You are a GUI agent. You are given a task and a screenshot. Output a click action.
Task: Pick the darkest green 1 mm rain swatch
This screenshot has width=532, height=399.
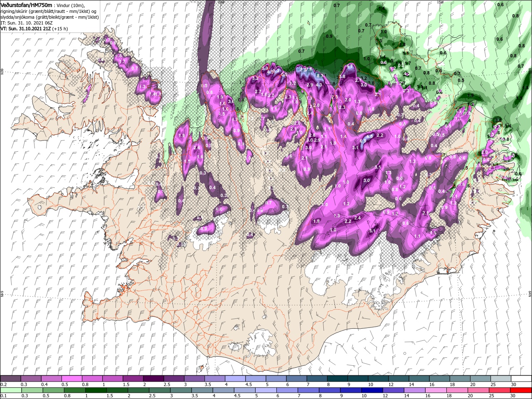96,390
